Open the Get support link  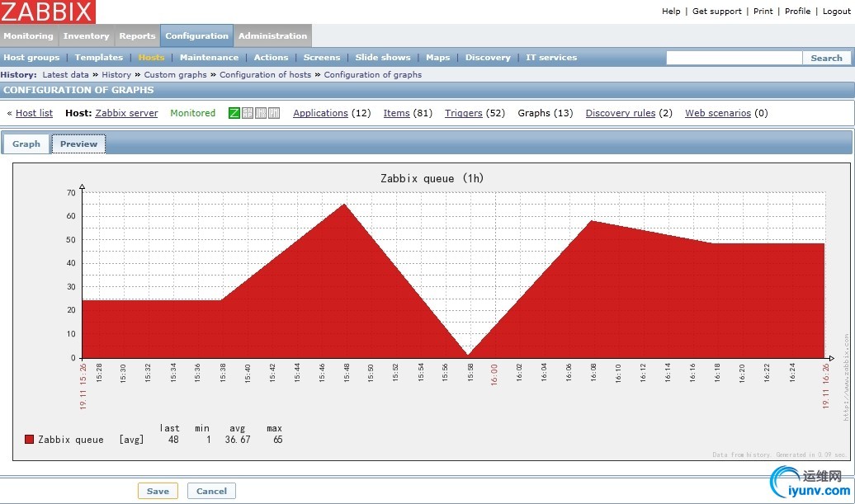(717, 11)
